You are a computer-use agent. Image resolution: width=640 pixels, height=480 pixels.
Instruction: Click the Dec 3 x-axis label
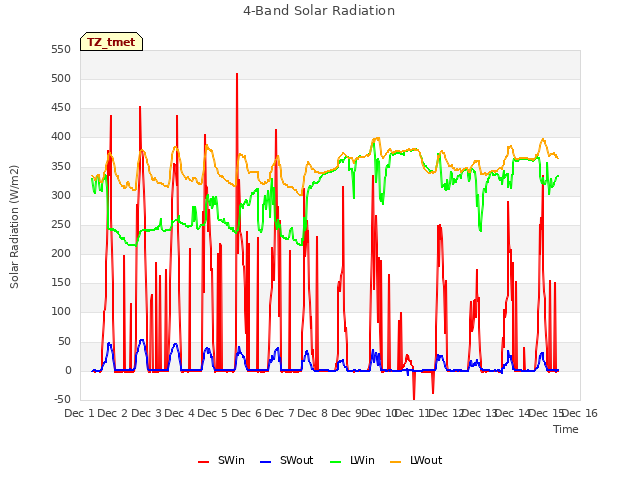pos(146,413)
